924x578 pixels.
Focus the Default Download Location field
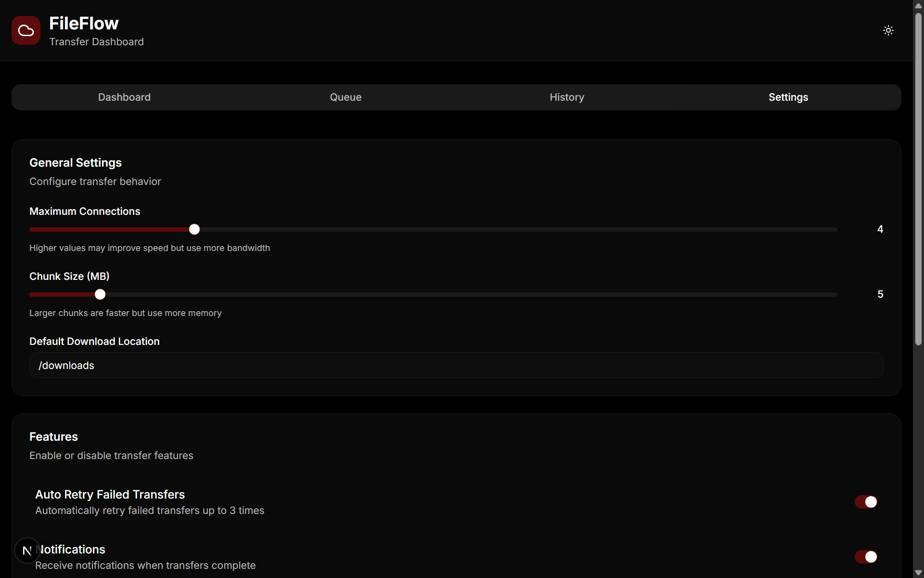pos(456,365)
